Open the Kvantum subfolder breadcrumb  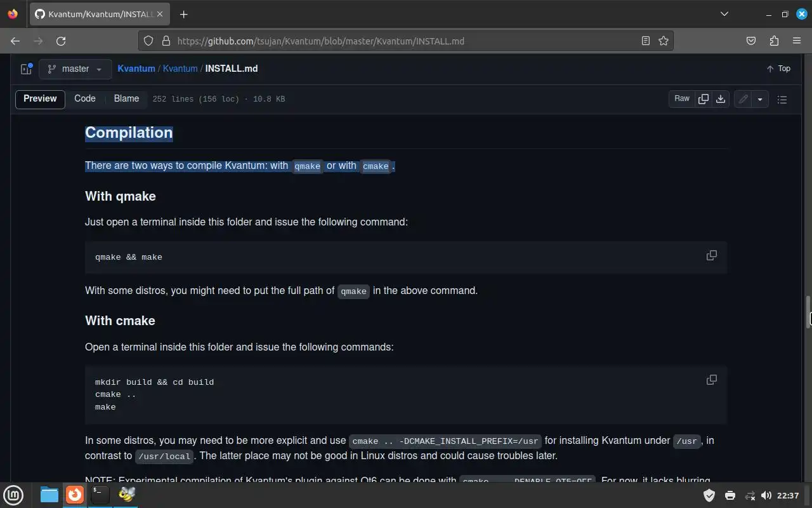(x=180, y=69)
